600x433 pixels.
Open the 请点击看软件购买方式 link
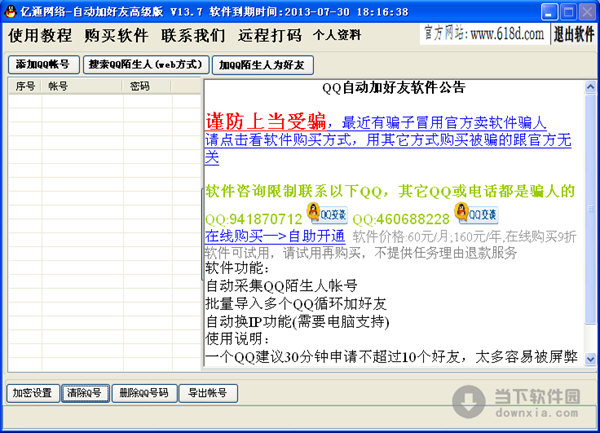(278, 140)
